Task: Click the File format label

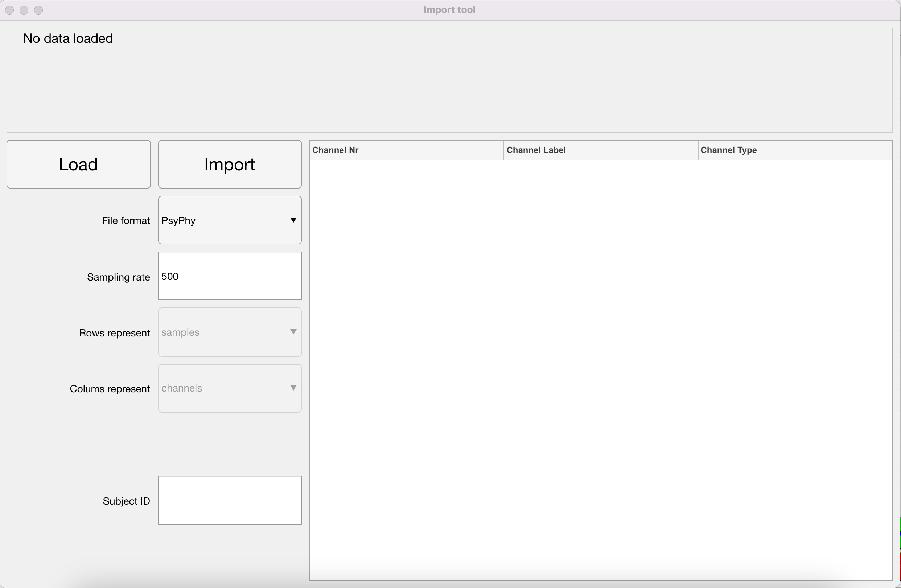Action: pyautogui.click(x=126, y=221)
